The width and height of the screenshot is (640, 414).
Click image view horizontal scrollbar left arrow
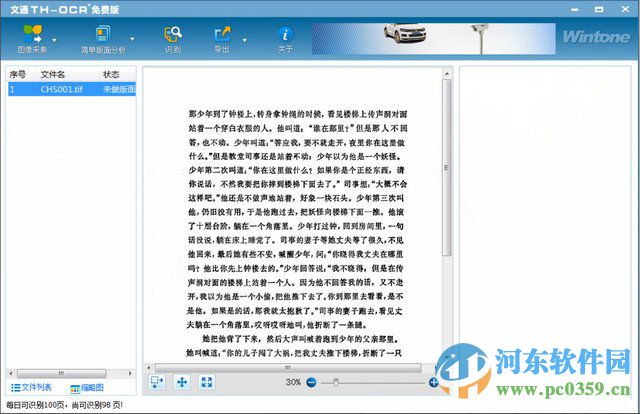point(149,368)
